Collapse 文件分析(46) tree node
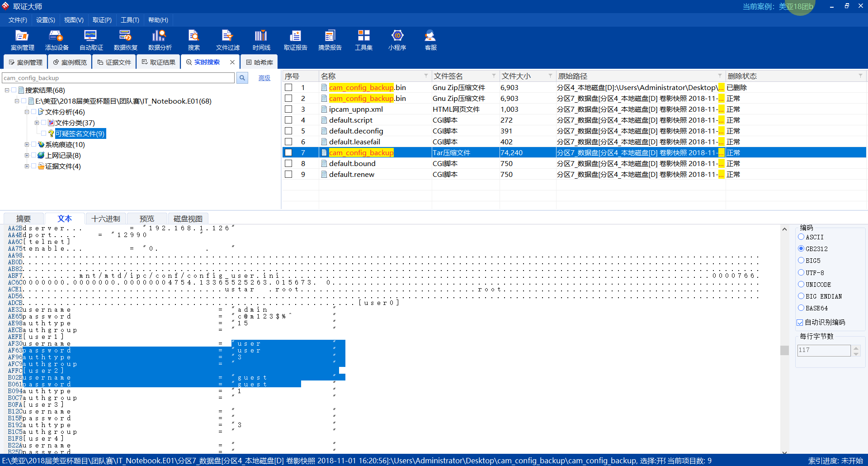Image resolution: width=868 pixels, height=466 pixels. [27, 112]
